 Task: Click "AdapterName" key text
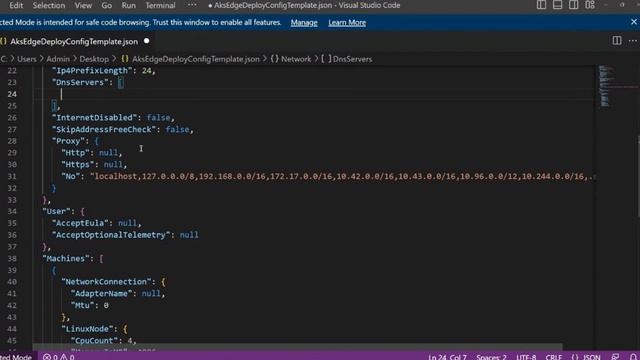tap(101, 293)
